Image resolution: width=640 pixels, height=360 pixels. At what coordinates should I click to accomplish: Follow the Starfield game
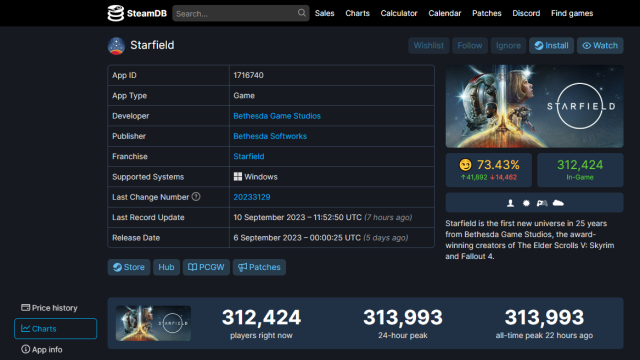click(470, 45)
